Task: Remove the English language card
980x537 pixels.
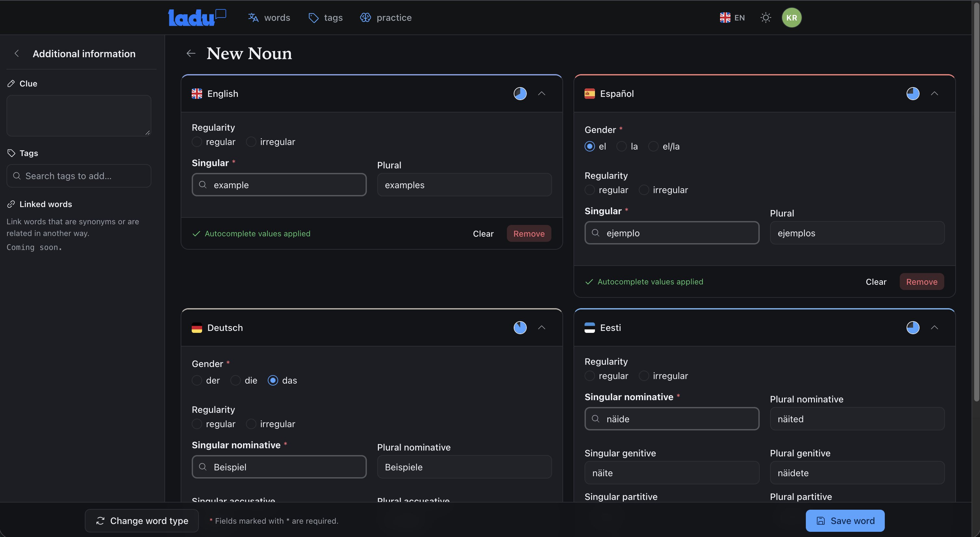Action: coord(529,234)
